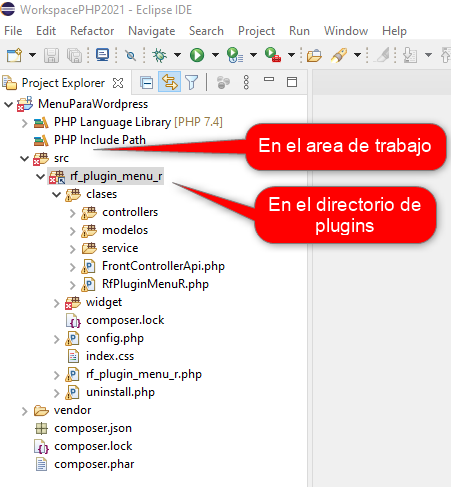Open the External Tools dropdown arrow
Screen dimensions: 451x487
point(291,55)
